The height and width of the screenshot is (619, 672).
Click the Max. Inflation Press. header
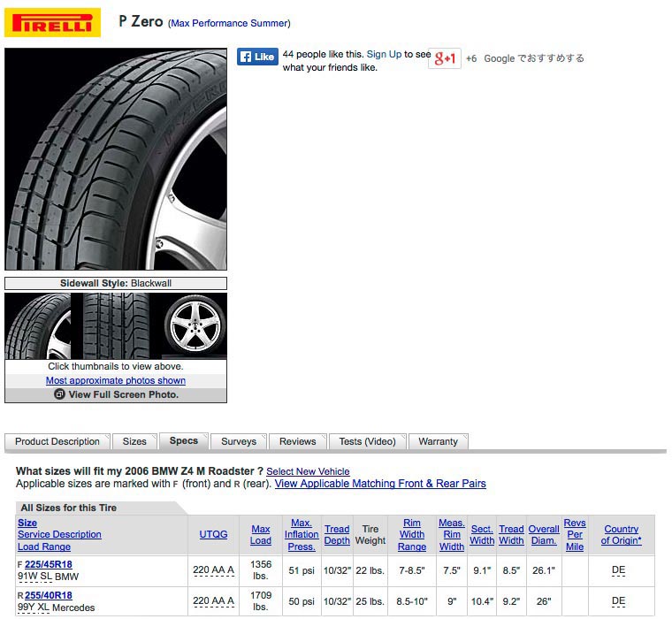(x=302, y=535)
